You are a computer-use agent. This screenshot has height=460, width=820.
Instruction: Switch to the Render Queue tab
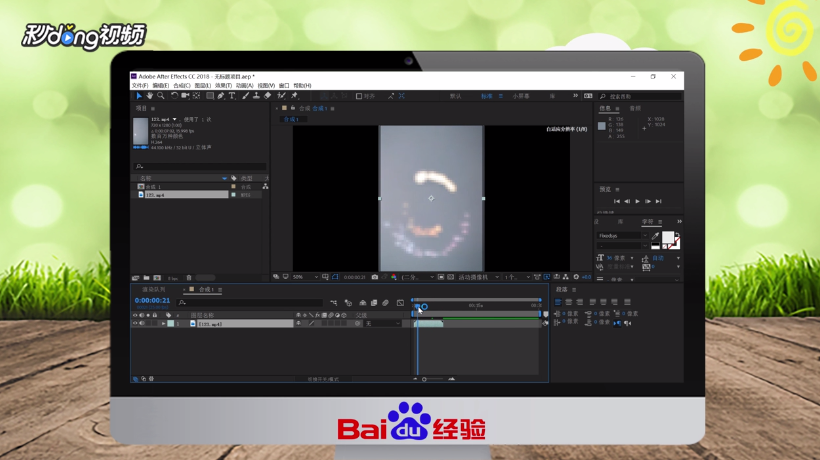click(154, 289)
